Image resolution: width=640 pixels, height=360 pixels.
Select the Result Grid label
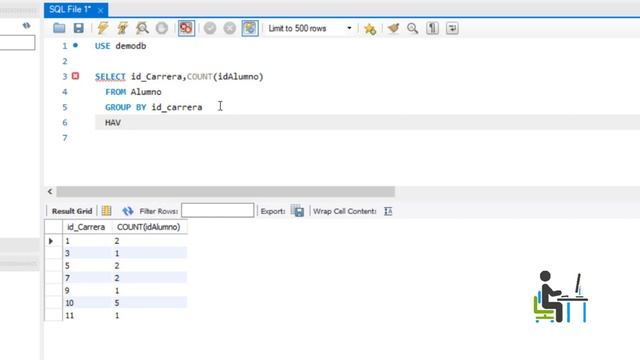(72, 211)
